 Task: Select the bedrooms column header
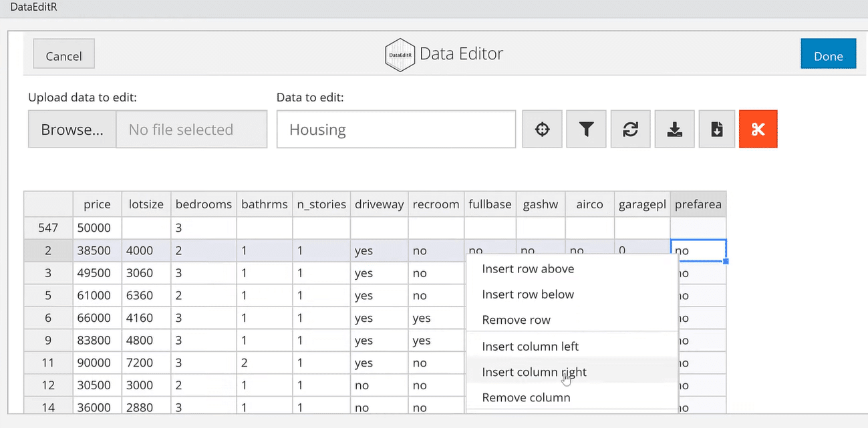[203, 204]
